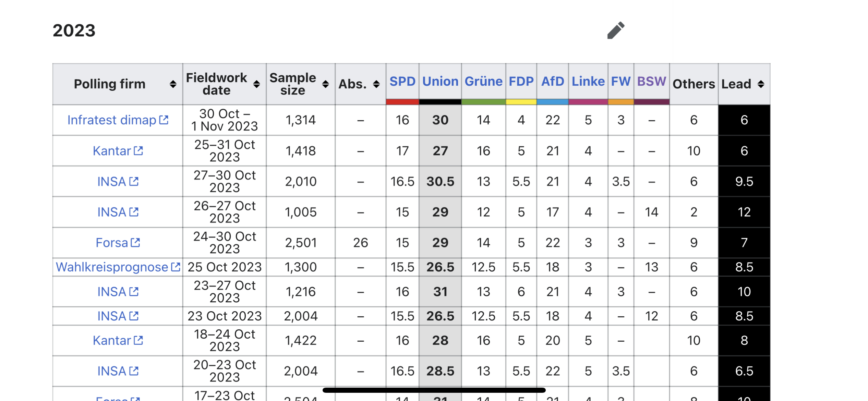Sort table by Abs. column arrows
Image resolution: width=868 pixels, height=401 pixels.
click(376, 84)
